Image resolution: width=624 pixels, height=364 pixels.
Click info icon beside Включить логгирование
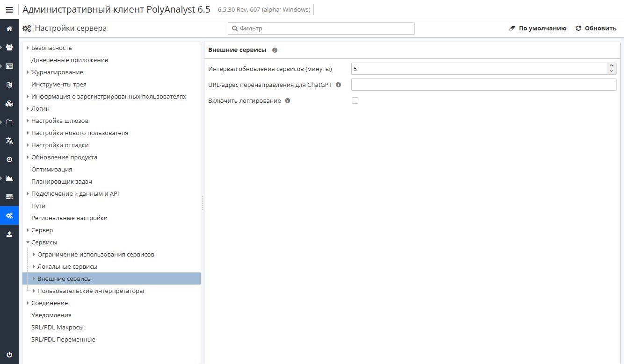click(x=288, y=100)
